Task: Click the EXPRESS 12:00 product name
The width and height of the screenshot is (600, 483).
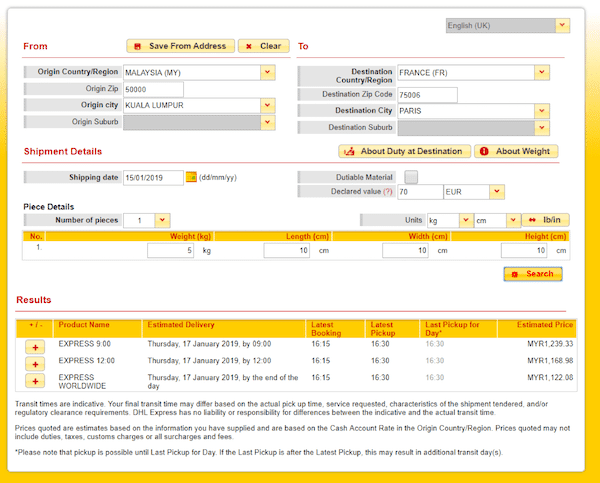Action: pos(86,361)
